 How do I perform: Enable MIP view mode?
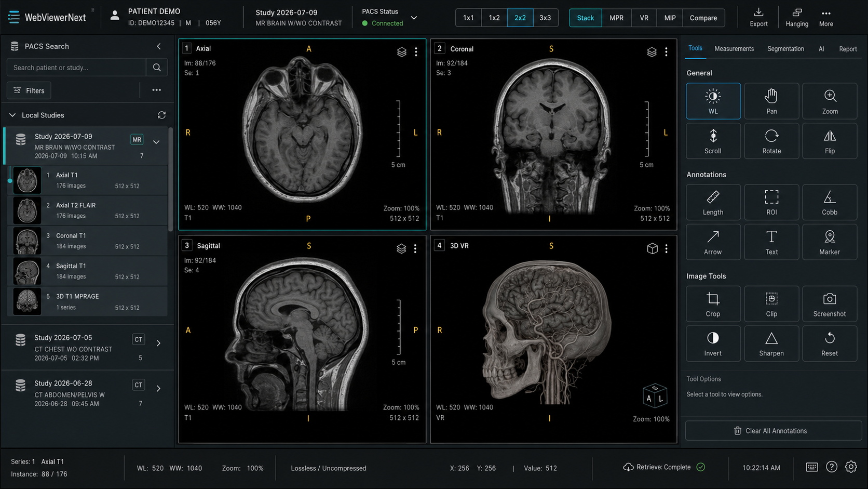point(670,18)
